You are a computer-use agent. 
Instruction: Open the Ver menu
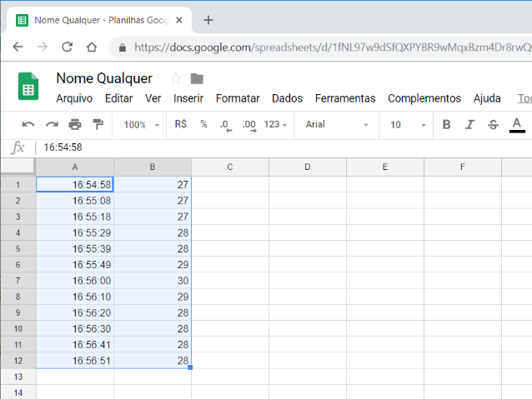pyautogui.click(x=153, y=98)
